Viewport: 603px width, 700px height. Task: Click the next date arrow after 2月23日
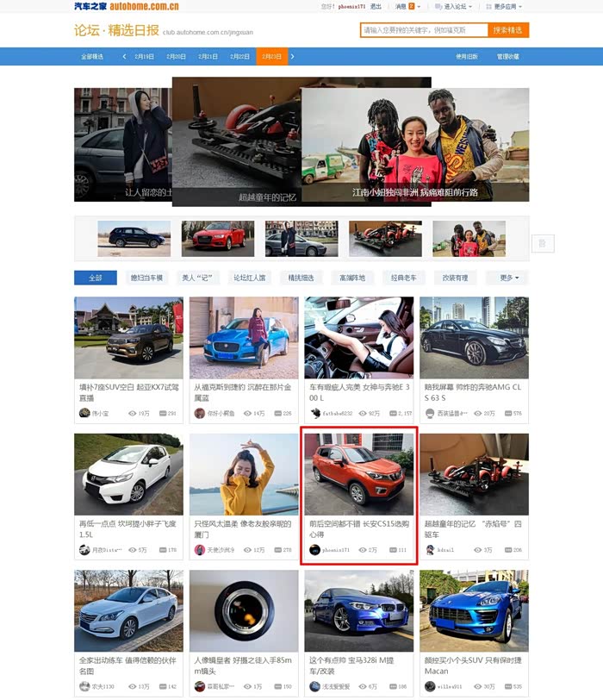pos(293,57)
